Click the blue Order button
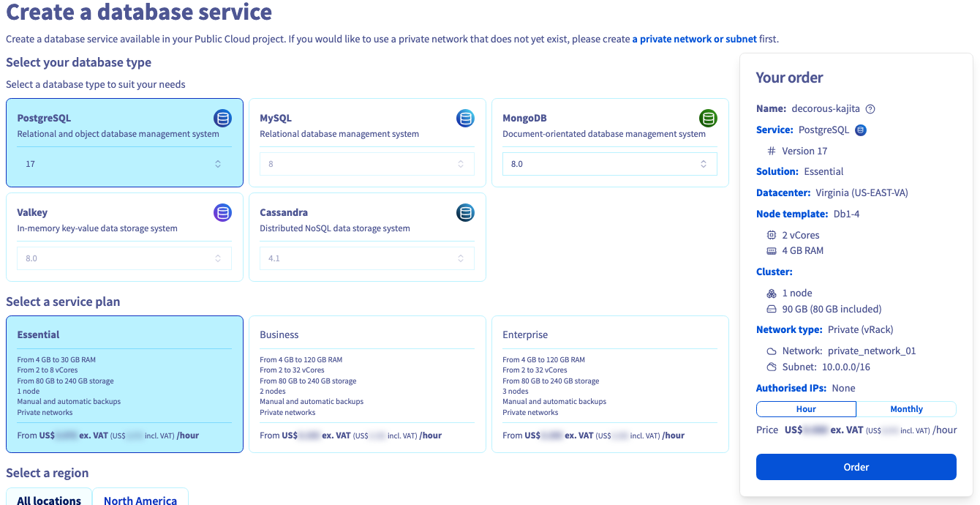The image size is (980, 505). (x=856, y=467)
